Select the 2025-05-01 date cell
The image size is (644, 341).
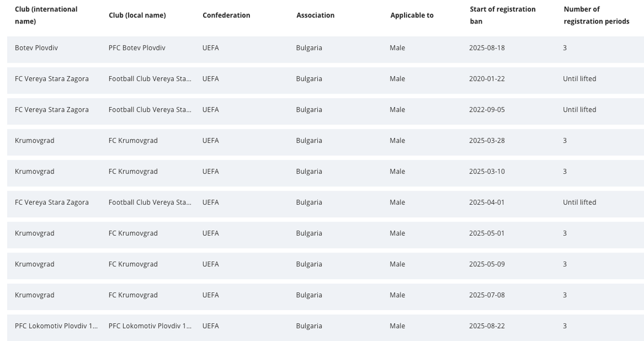point(487,233)
